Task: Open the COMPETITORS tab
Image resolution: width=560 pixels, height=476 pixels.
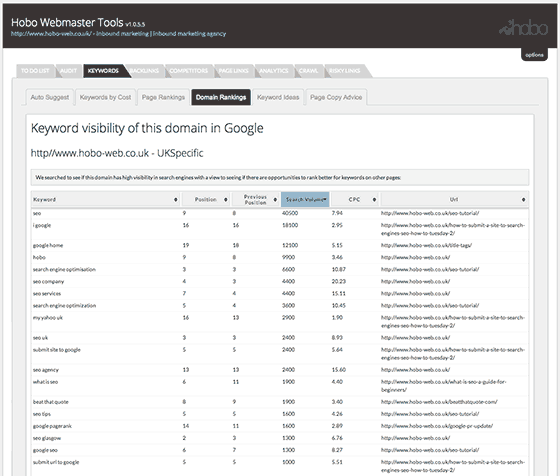Action: tap(189, 71)
